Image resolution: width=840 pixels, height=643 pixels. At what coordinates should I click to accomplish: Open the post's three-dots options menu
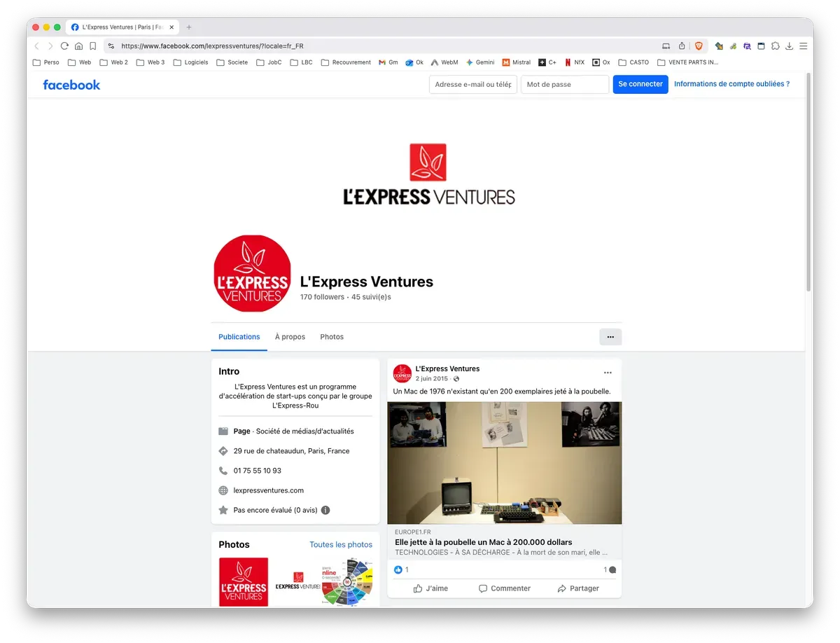tap(608, 373)
